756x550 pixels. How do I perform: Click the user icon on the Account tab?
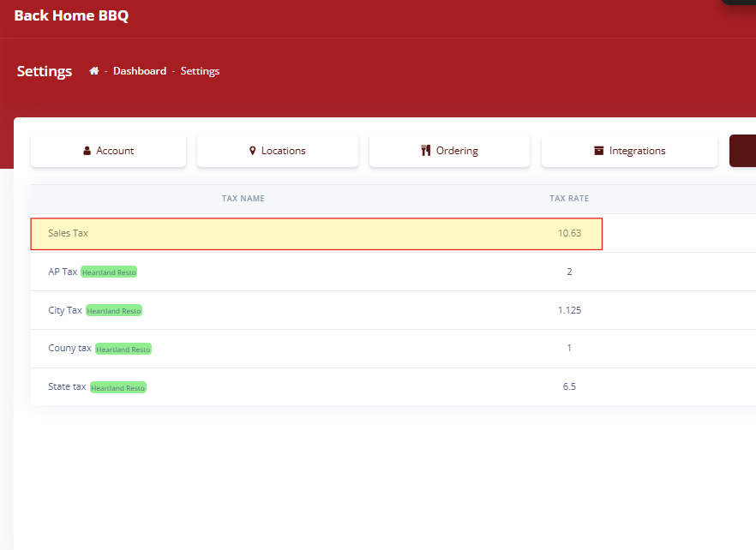(87, 151)
